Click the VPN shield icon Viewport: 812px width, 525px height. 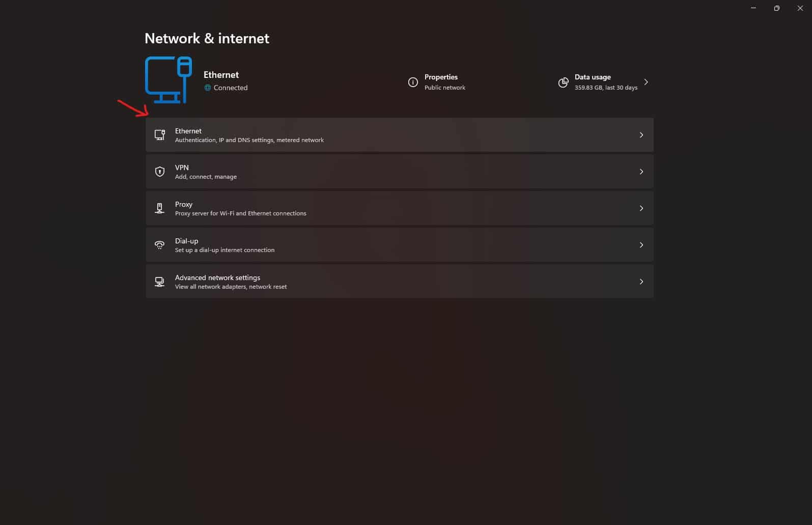tap(160, 172)
